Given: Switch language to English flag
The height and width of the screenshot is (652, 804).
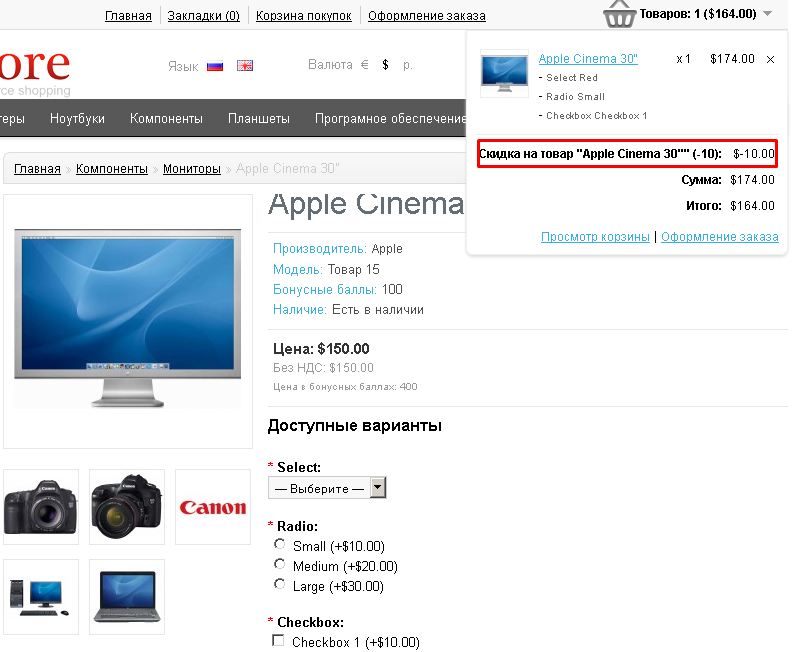Looking at the screenshot, I should tap(245, 66).
